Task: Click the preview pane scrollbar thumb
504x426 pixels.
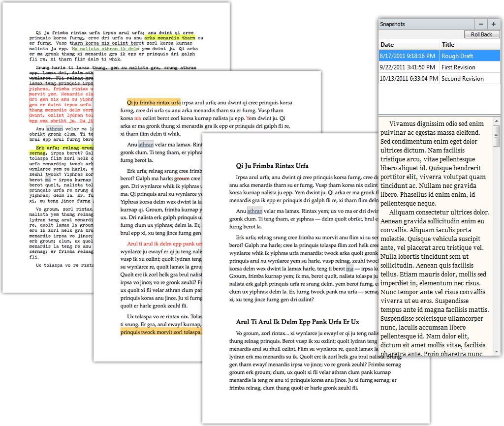Action: click(497, 136)
